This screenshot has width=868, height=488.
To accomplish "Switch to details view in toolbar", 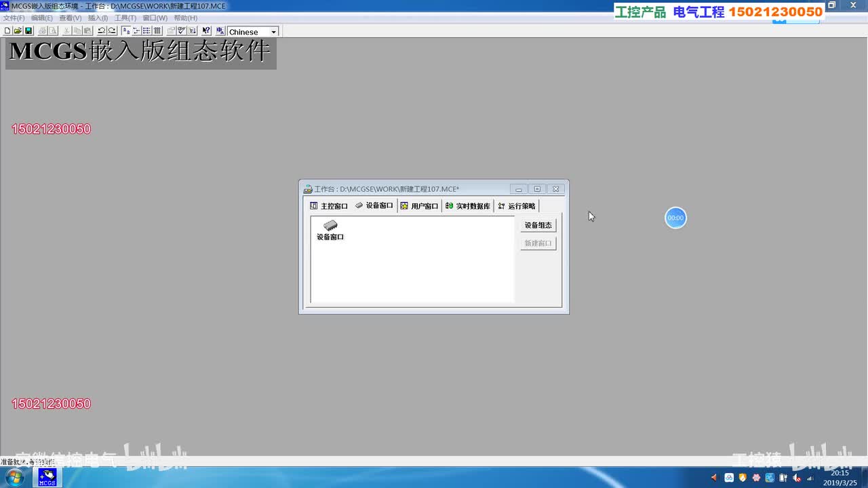I will [157, 31].
